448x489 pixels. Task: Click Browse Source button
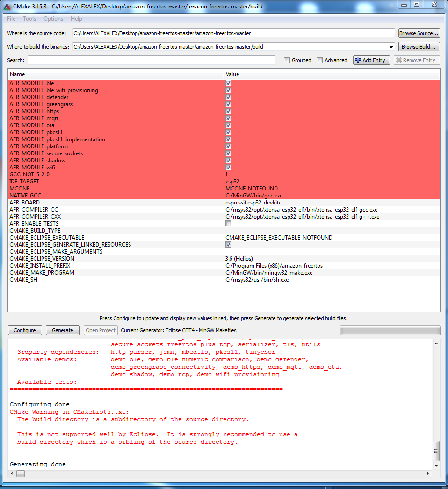click(419, 33)
